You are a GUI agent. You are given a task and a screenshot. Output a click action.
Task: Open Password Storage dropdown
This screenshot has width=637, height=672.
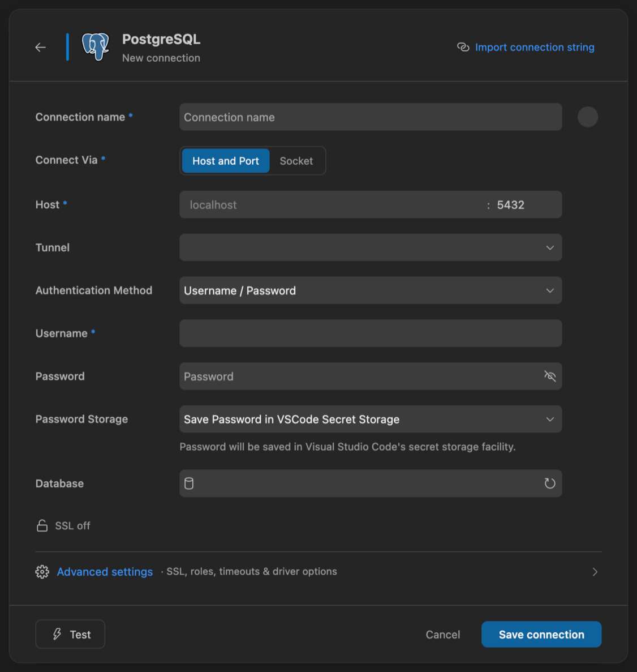[371, 419]
